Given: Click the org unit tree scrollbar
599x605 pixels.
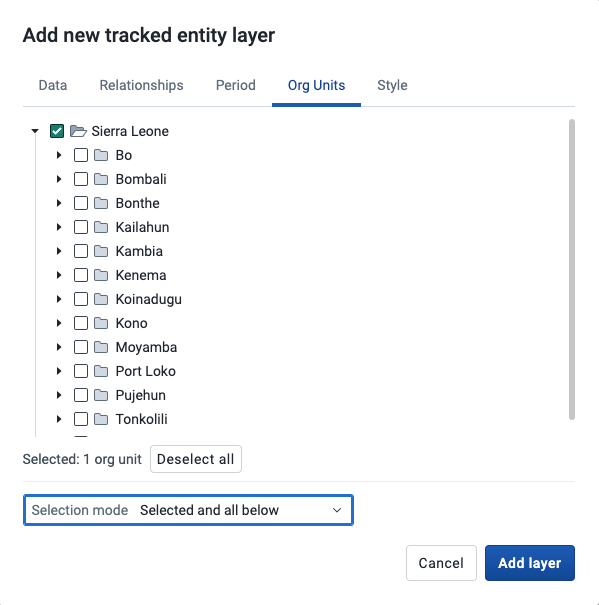Looking at the screenshot, I should tap(572, 269).
